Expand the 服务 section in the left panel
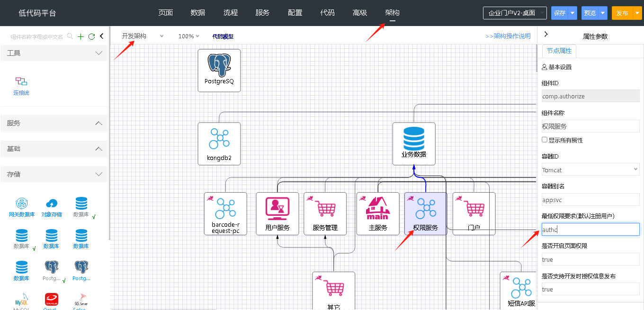 [54, 123]
